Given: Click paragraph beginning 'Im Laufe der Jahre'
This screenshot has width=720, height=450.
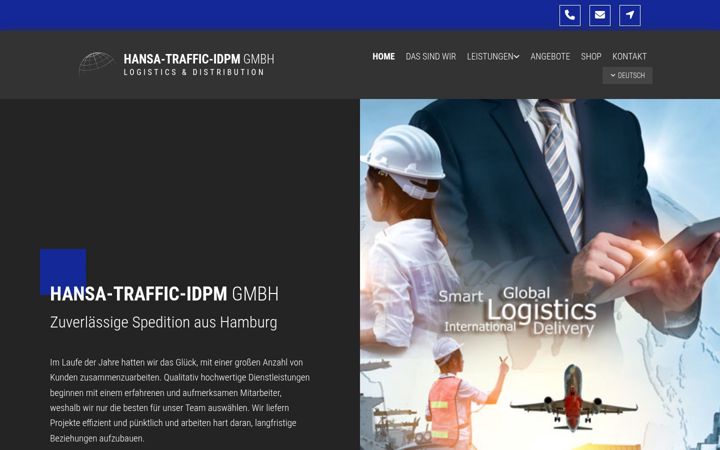Looking at the screenshot, I should tap(180, 400).
